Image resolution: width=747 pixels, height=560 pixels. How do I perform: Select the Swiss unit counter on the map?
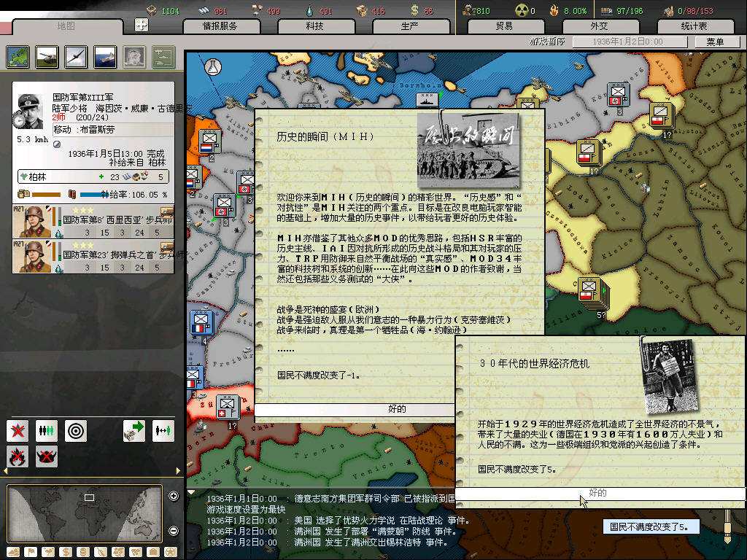point(228,408)
